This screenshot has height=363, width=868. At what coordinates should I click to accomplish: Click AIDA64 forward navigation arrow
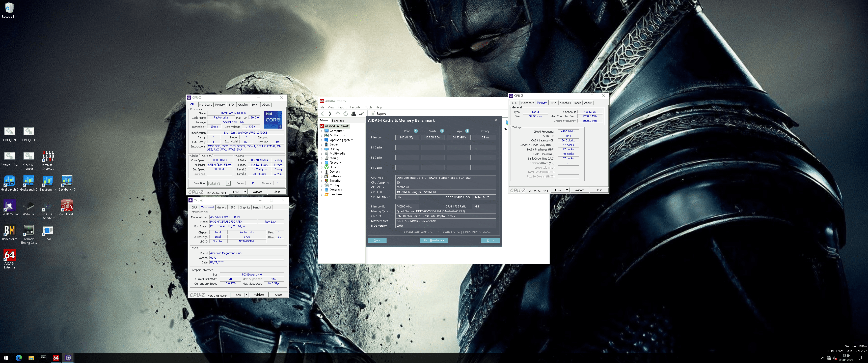coord(330,114)
